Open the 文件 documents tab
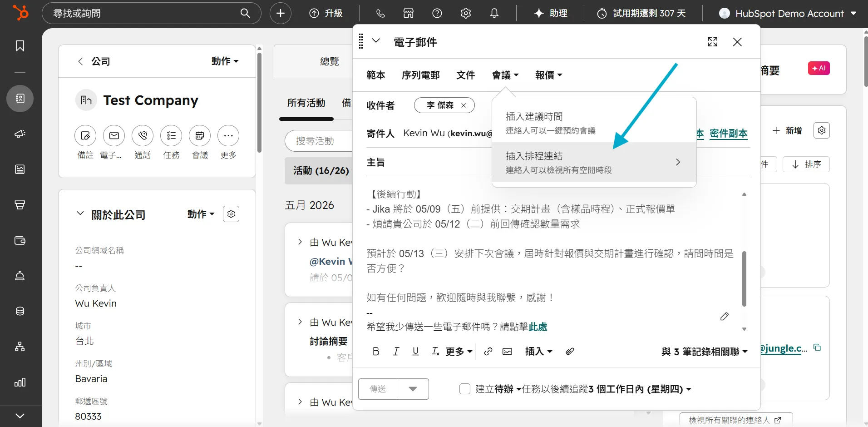The image size is (868, 427). [x=466, y=75]
